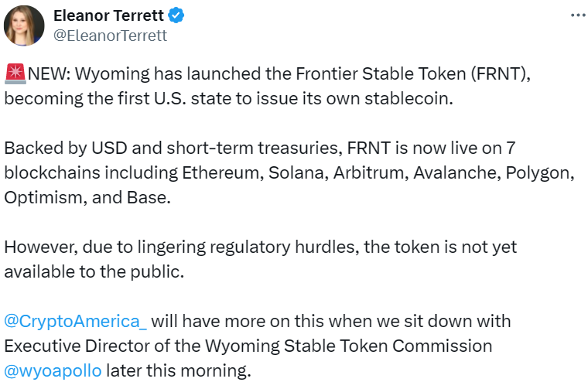The image size is (588, 382).
Task: Click the word "Arbitrum" in the tweet
Action: pos(369,174)
